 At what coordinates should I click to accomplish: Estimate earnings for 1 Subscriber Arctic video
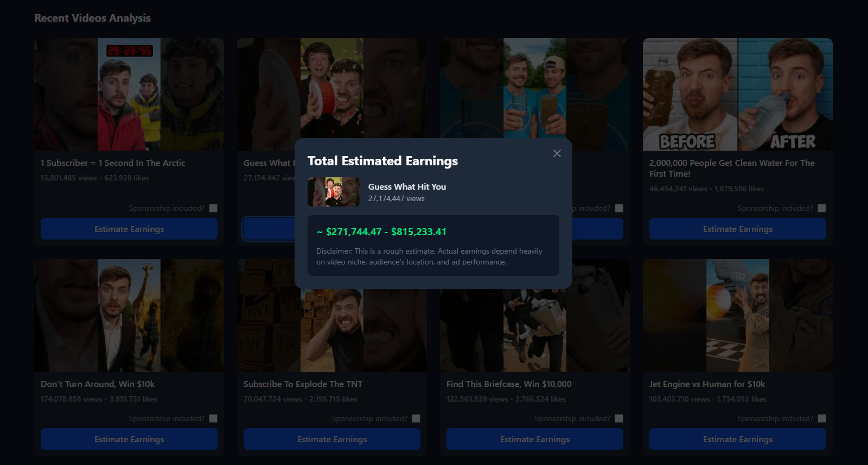tap(129, 229)
